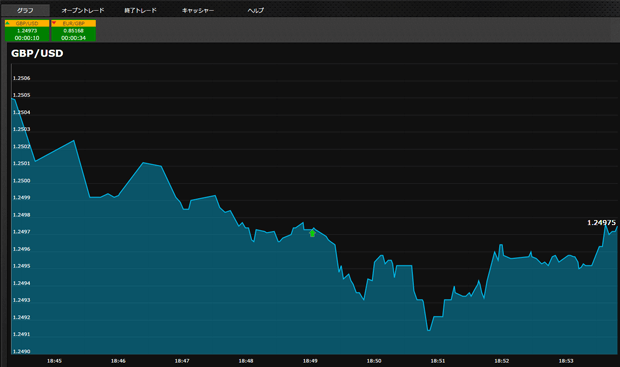Click the 18:45 time axis label
The width and height of the screenshot is (620, 367).
pyautogui.click(x=54, y=361)
